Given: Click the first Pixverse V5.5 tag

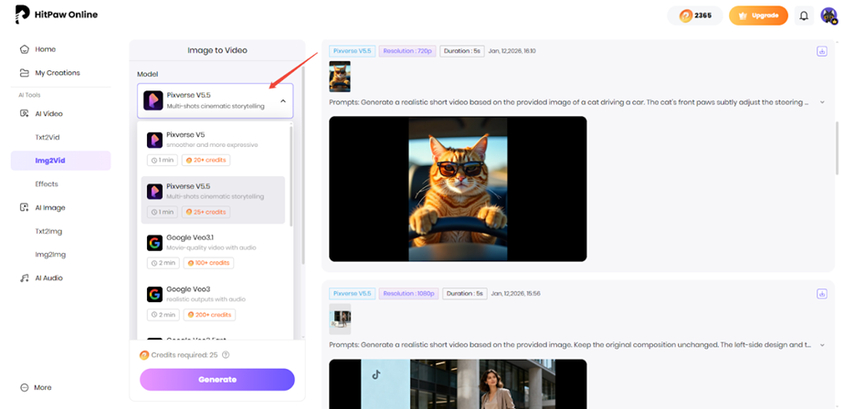Looking at the screenshot, I should pyautogui.click(x=352, y=51).
